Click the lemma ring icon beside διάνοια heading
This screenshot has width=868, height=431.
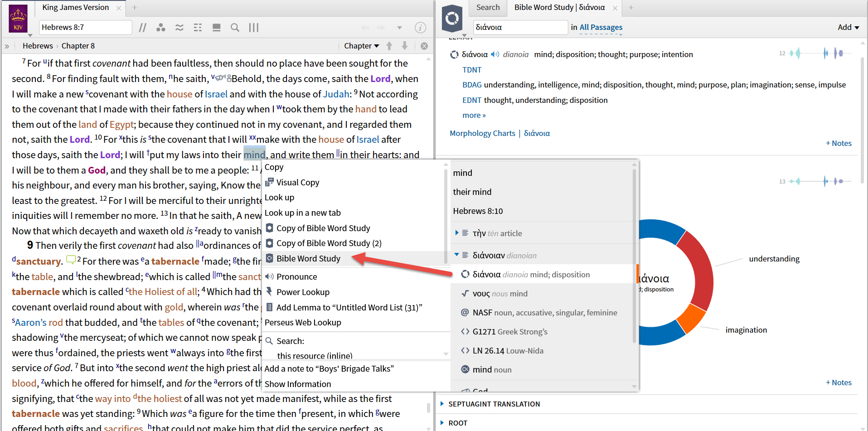454,55
